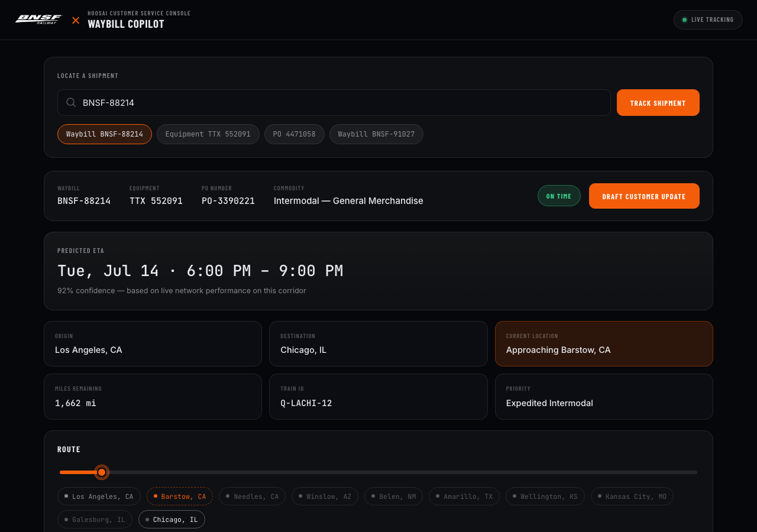This screenshot has height=532, width=757.
Task: Select the Waybill BNSF-91027 chip
Action: coord(376,134)
